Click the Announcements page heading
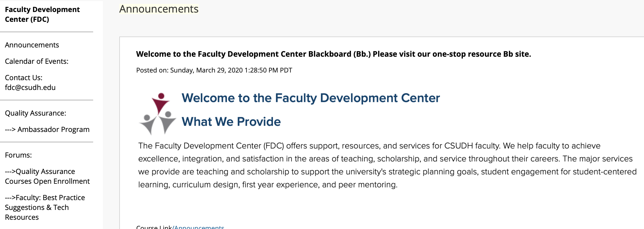 pos(159,9)
